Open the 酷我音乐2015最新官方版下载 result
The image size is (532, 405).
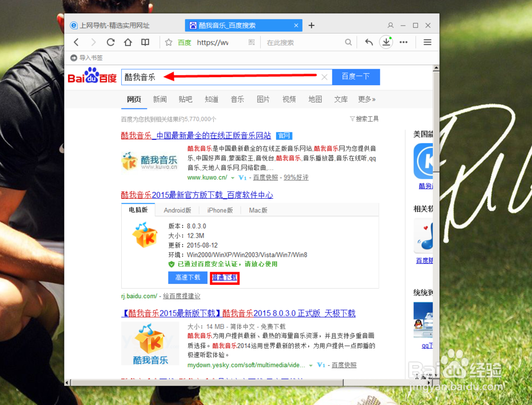[197, 195]
